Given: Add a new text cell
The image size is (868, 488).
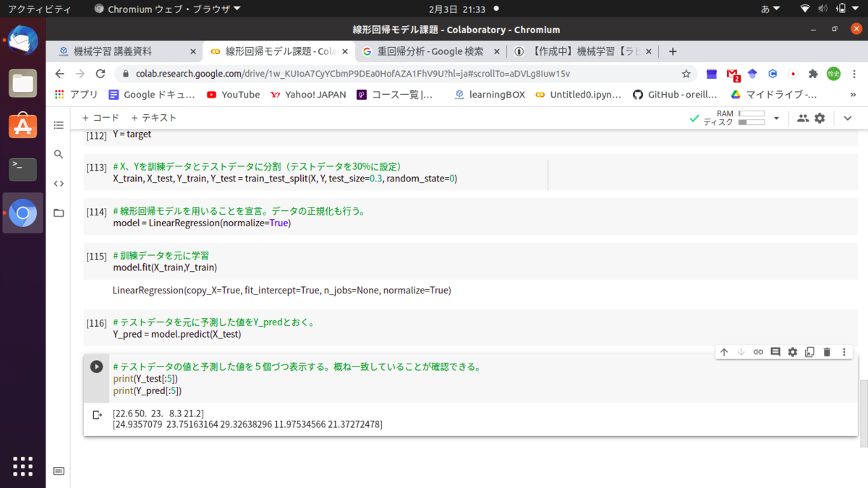Looking at the screenshot, I should pyautogui.click(x=153, y=118).
